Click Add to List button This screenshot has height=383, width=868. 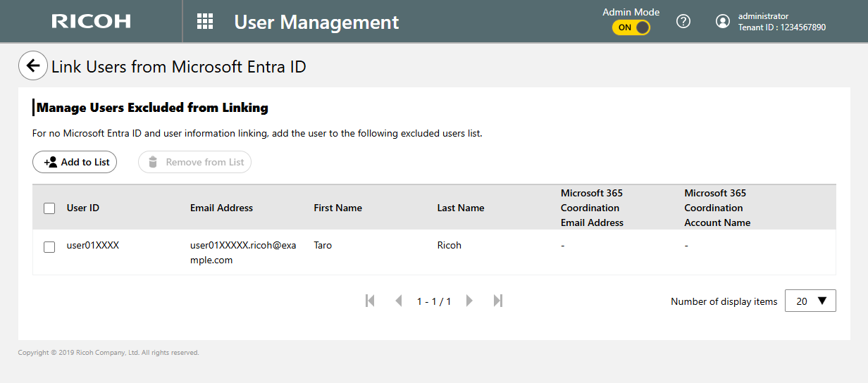[x=75, y=162]
